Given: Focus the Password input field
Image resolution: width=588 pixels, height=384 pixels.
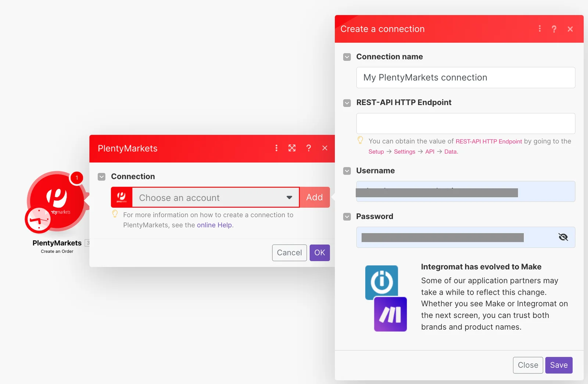Looking at the screenshot, I should 466,237.
